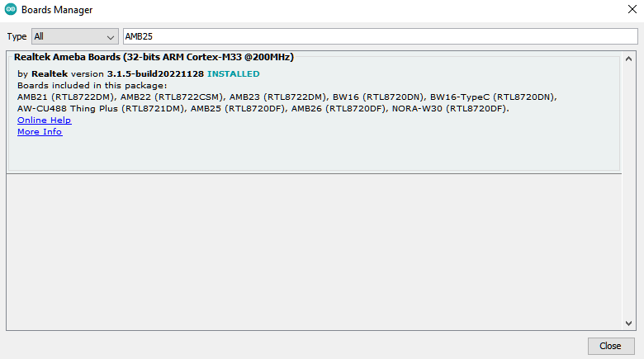
Task: Click the Arduino logo icon in title bar
Action: pyautogui.click(x=11, y=9)
